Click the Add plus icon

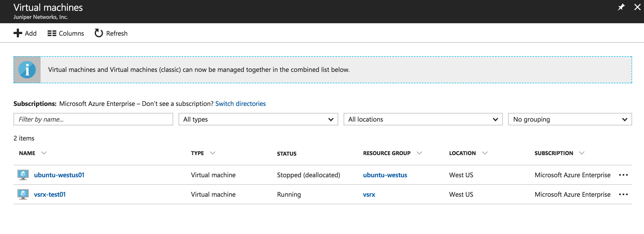[x=18, y=33]
